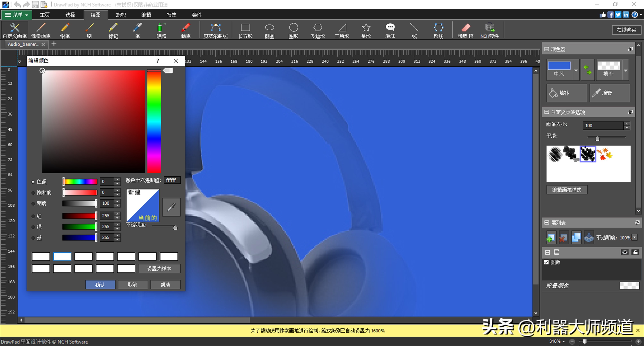Toggle the 图像 layer checkbox

[546, 262]
